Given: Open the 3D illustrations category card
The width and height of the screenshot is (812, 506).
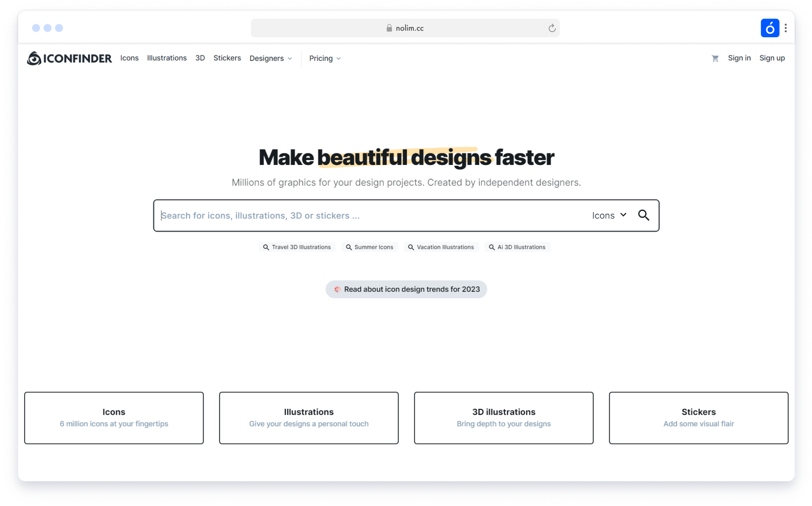Looking at the screenshot, I should coord(503,418).
